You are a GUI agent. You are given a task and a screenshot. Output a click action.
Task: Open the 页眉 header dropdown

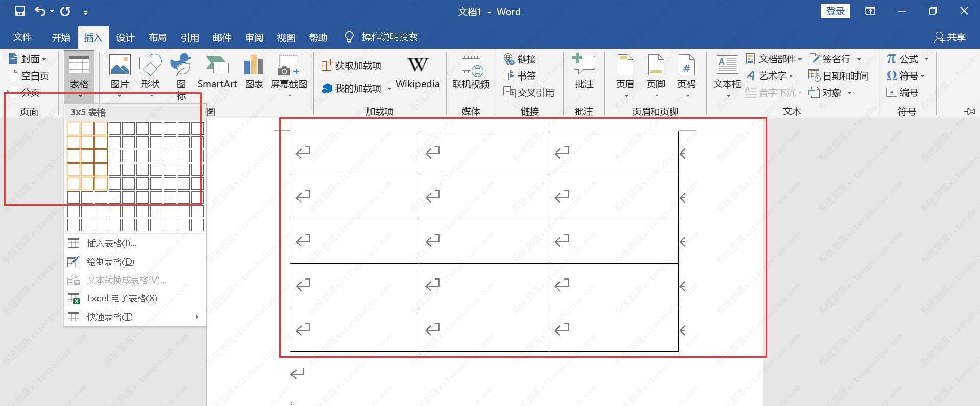625,77
